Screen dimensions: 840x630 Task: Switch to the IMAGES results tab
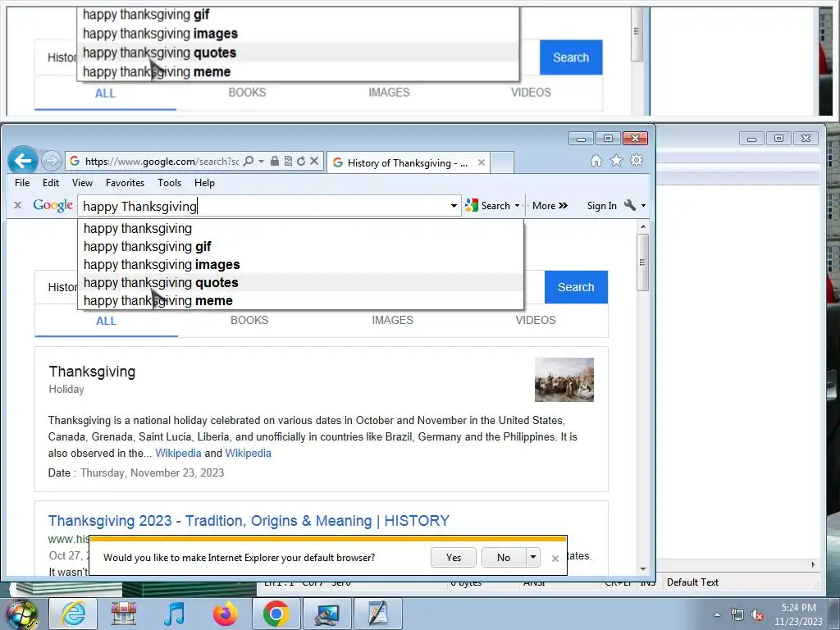[x=392, y=321]
